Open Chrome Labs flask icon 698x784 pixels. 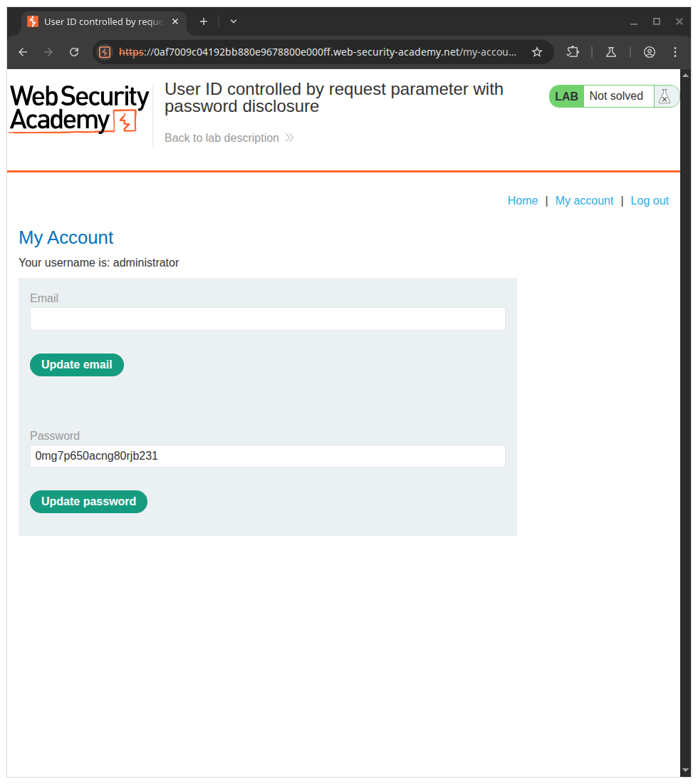[x=610, y=52]
